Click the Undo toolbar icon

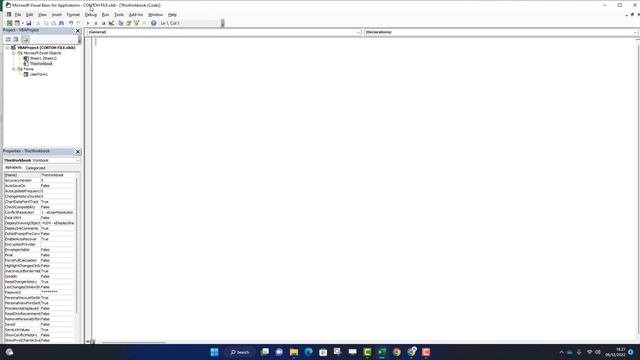coord(71,23)
